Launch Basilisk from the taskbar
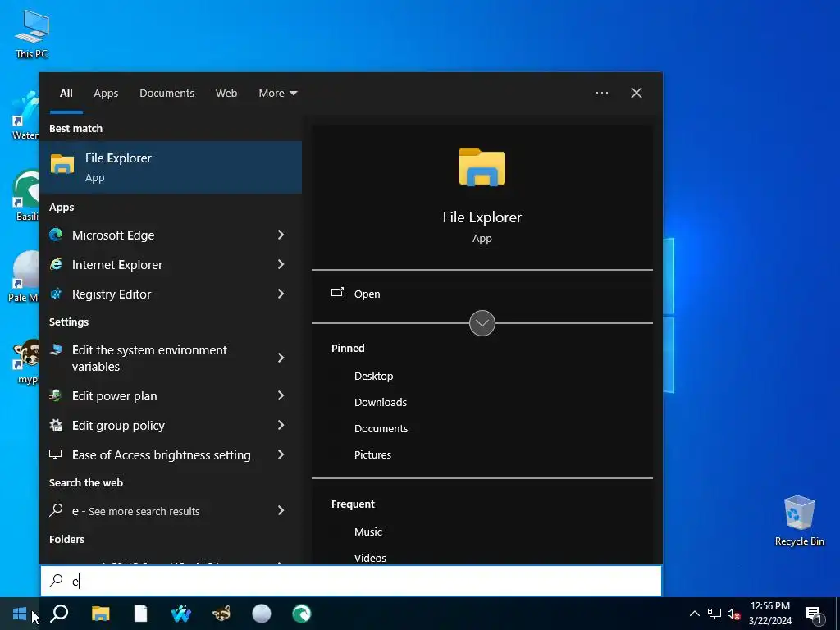This screenshot has height=630, width=840. [x=302, y=614]
